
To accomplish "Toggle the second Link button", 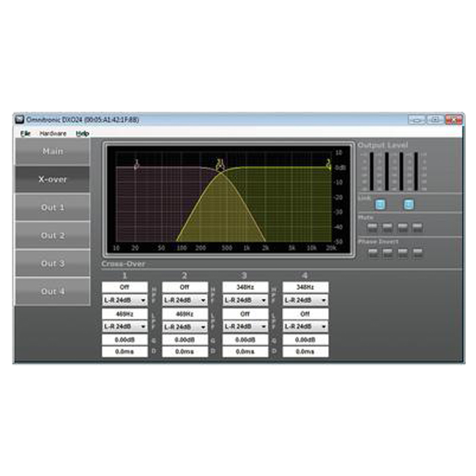I will click(409, 204).
